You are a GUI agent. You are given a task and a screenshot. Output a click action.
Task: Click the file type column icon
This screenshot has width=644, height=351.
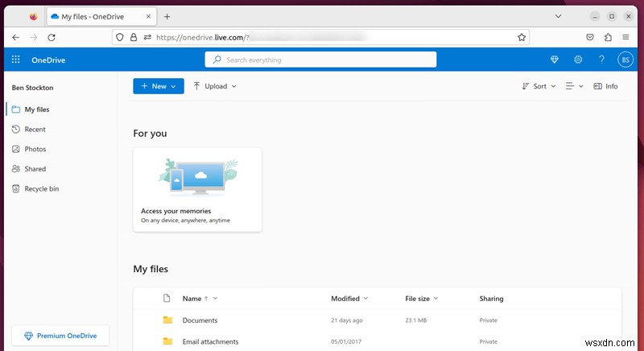(x=167, y=298)
